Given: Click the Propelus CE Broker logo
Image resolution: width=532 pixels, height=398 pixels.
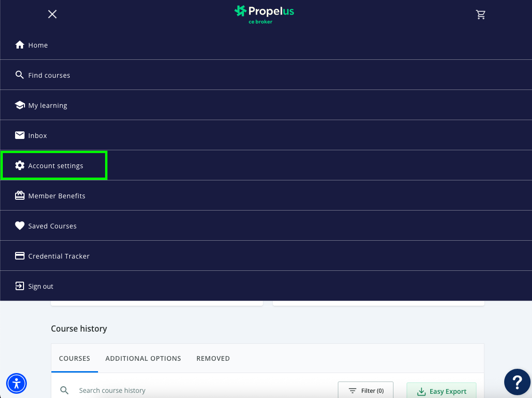Looking at the screenshot, I should click(264, 14).
